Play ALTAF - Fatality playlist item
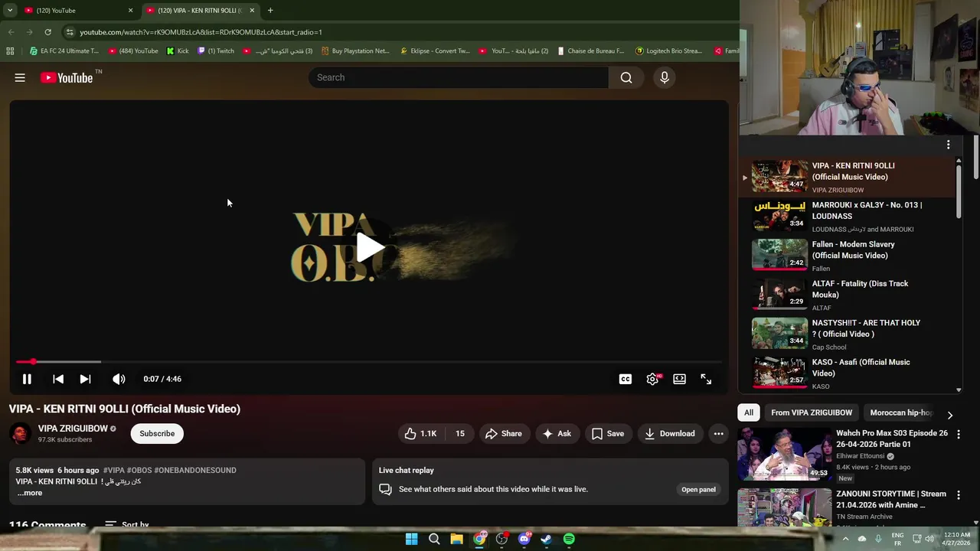Viewport: 980px width, 551px height. (x=848, y=295)
